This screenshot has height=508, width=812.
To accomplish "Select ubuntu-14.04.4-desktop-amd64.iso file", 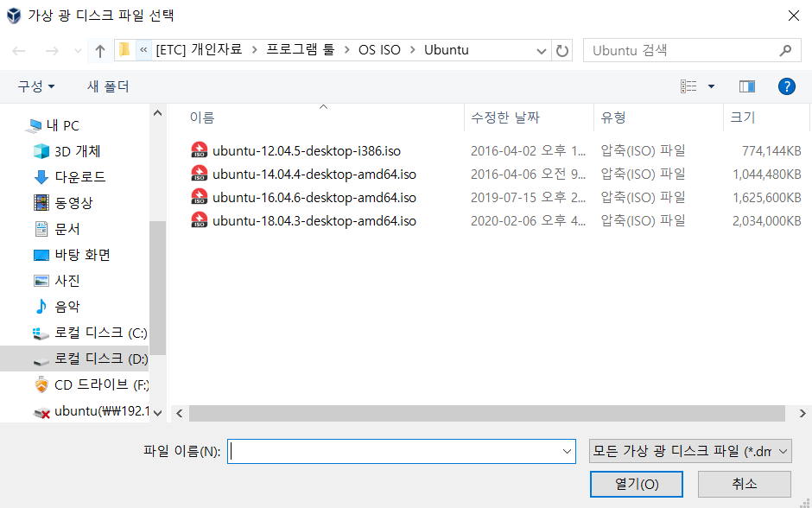I will pos(314,174).
